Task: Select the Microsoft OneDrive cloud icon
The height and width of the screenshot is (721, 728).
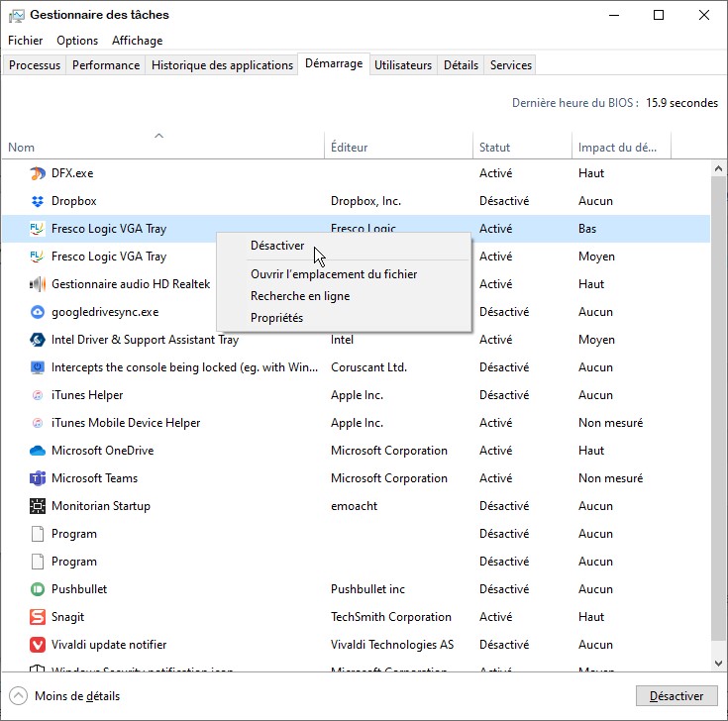Action: tap(38, 451)
